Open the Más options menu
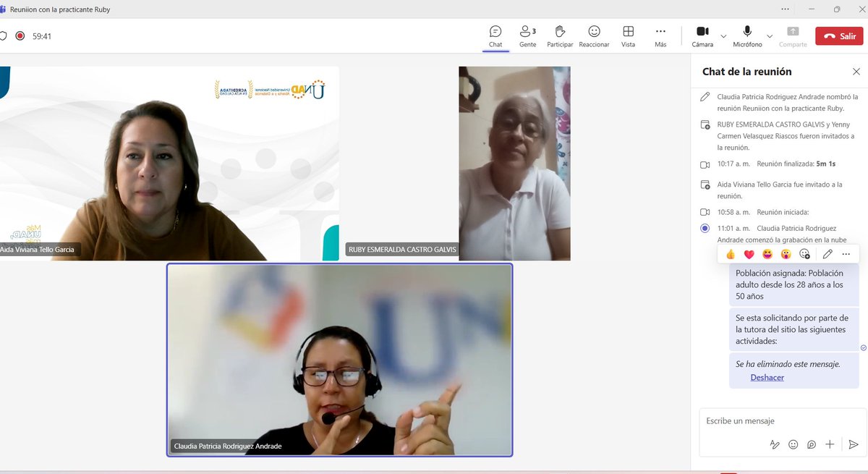Screen dimensions: 868x474 660,36
